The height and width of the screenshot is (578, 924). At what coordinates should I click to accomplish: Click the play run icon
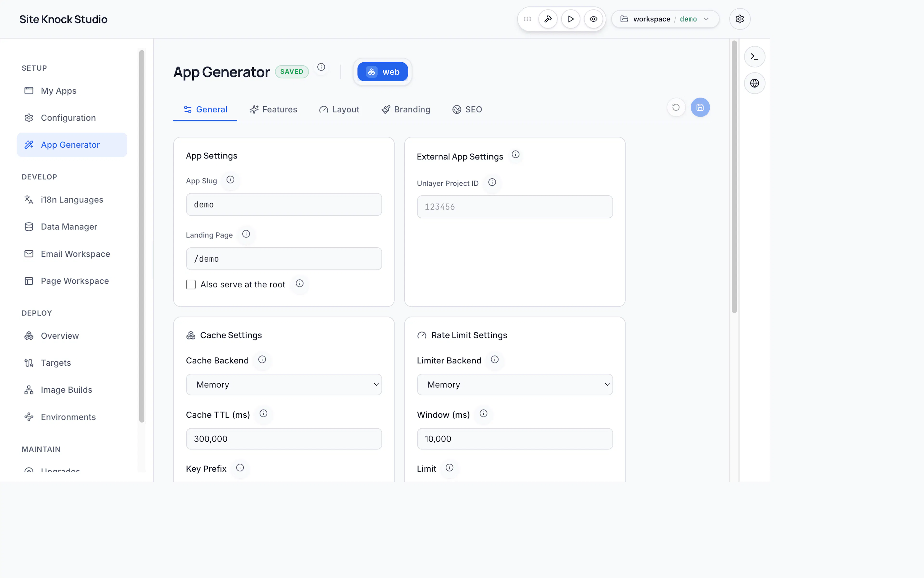click(x=571, y=19)
